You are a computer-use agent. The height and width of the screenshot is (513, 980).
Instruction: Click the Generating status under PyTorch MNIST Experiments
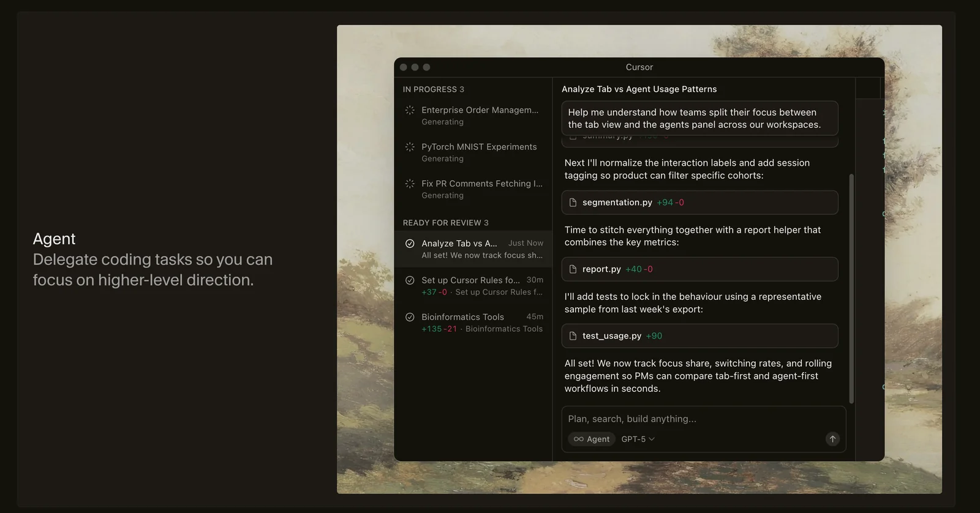point(442,159)
